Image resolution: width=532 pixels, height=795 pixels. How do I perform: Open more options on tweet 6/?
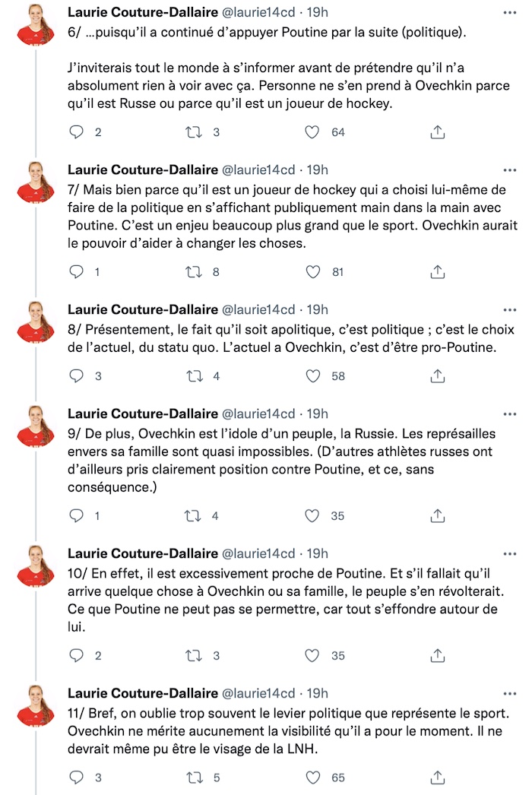(510, 13)
